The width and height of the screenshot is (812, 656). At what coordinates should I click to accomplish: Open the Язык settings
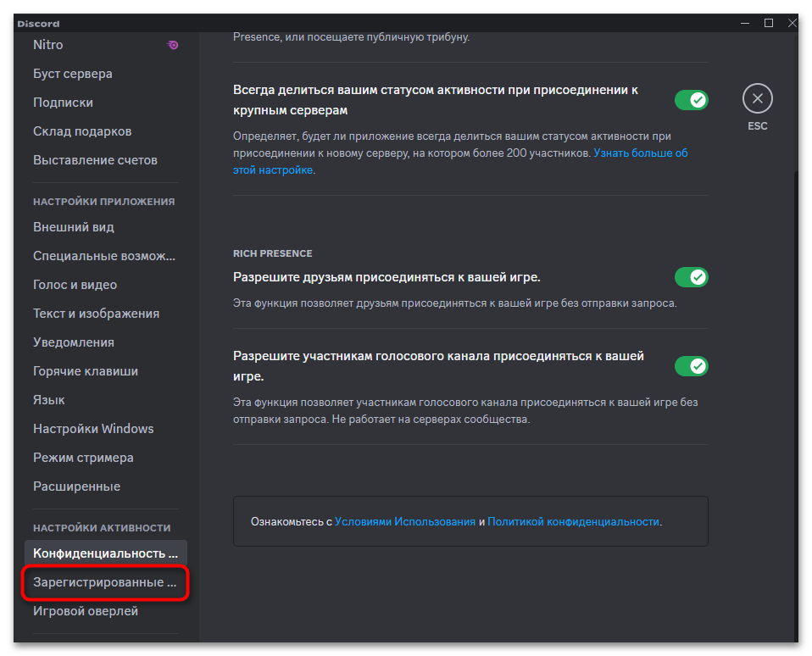coord(106,400)
